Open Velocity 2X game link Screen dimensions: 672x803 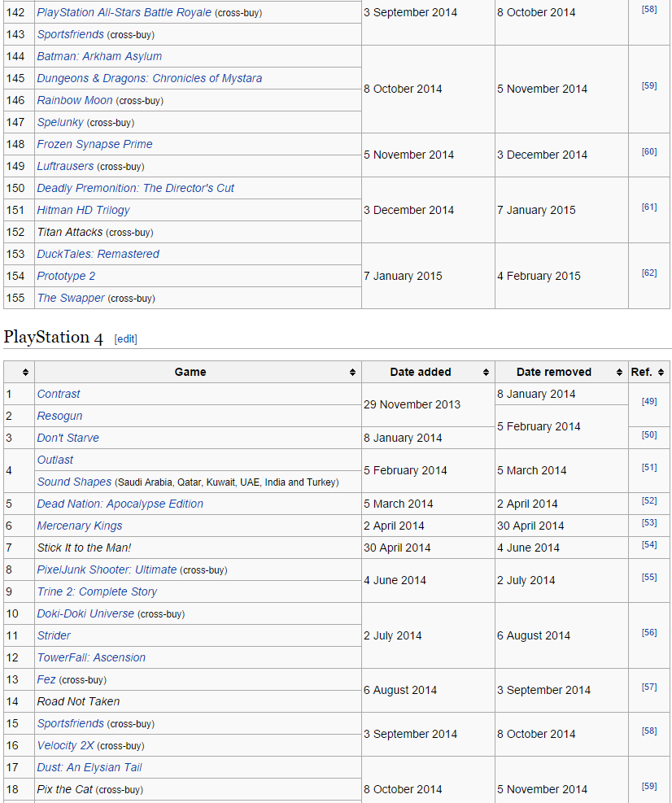66,745
